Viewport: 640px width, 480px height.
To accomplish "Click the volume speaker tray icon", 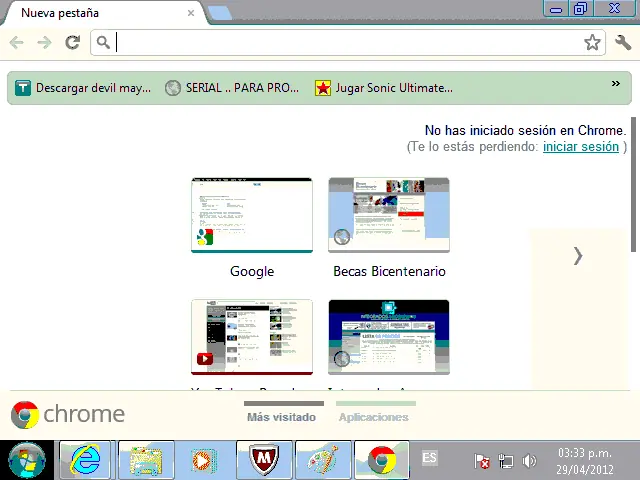I will point(529,461).
